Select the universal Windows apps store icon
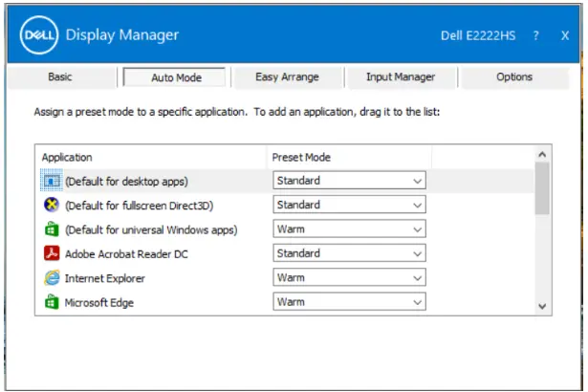The width and height of the screenshot is (588, 392). [x=52, y=229]
